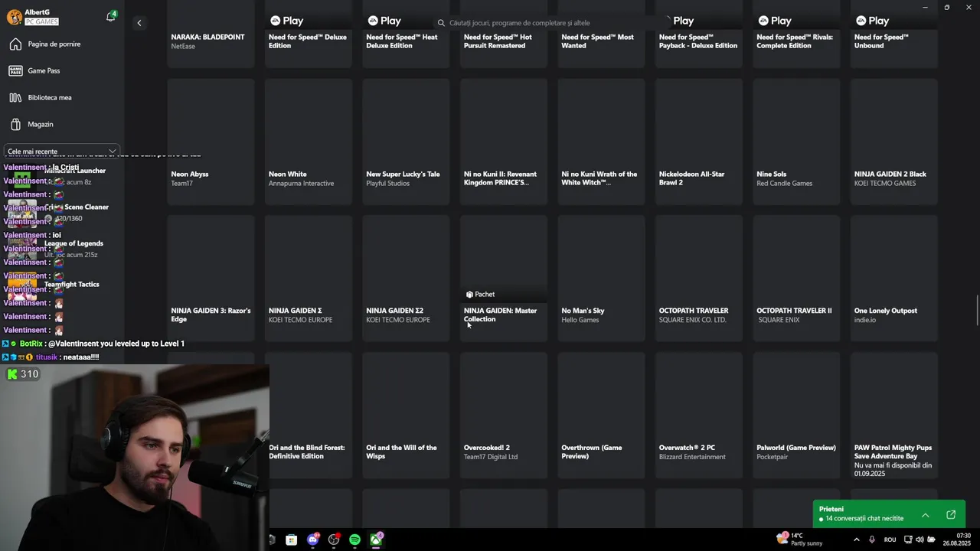Select the Biblioteca mea menu label
The width and height of the screenshot is (980, 551).
click(x=50, y=98)
